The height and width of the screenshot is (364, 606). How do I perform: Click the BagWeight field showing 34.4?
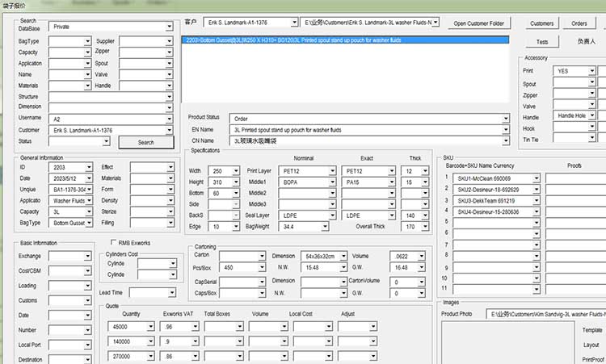(303, 227)
